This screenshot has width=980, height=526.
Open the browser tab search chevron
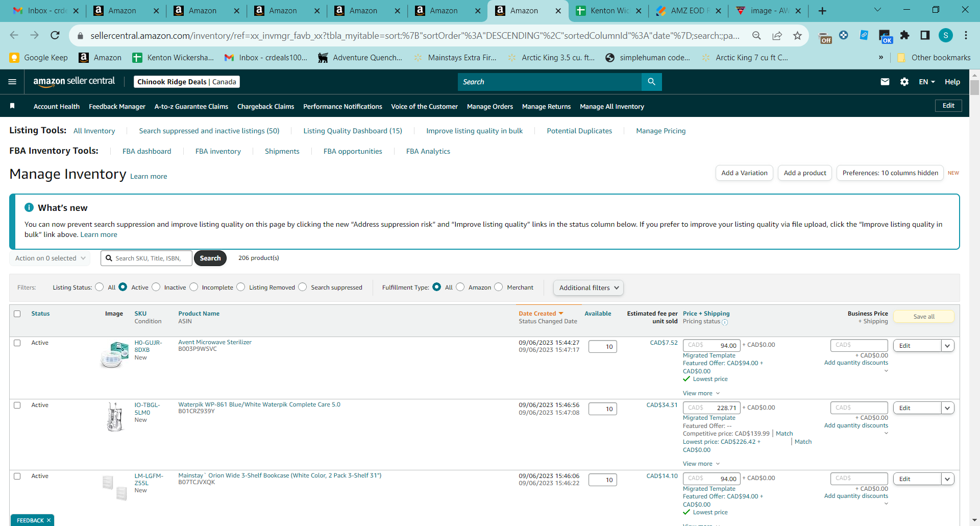[877, 10]
